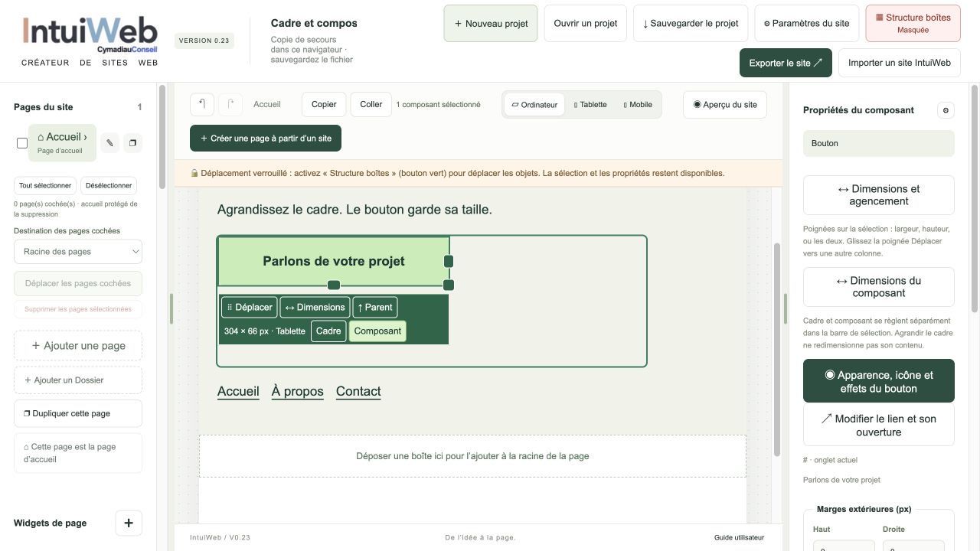Image resolution: width=980 pixels, height=551 pixels.
Task: Click the Haut margin input field
Action: coord(844,546)
